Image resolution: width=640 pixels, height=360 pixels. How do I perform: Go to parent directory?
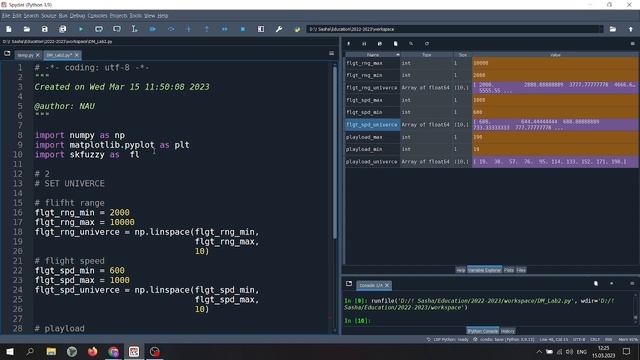click(631, 29)
